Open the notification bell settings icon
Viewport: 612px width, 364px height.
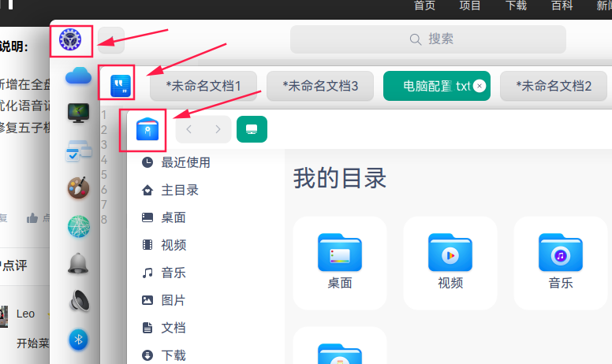click(78, 263)
